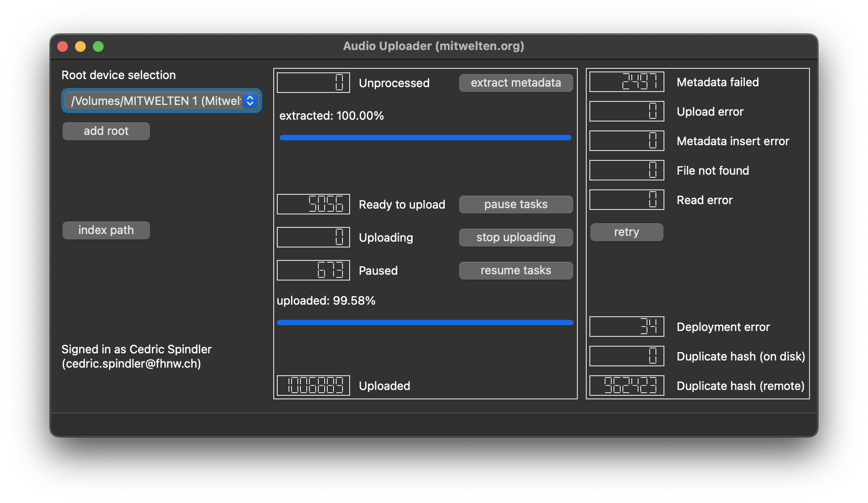Click the Ready to upload counter showing 5056
The image size is (868, 503).
313,204
